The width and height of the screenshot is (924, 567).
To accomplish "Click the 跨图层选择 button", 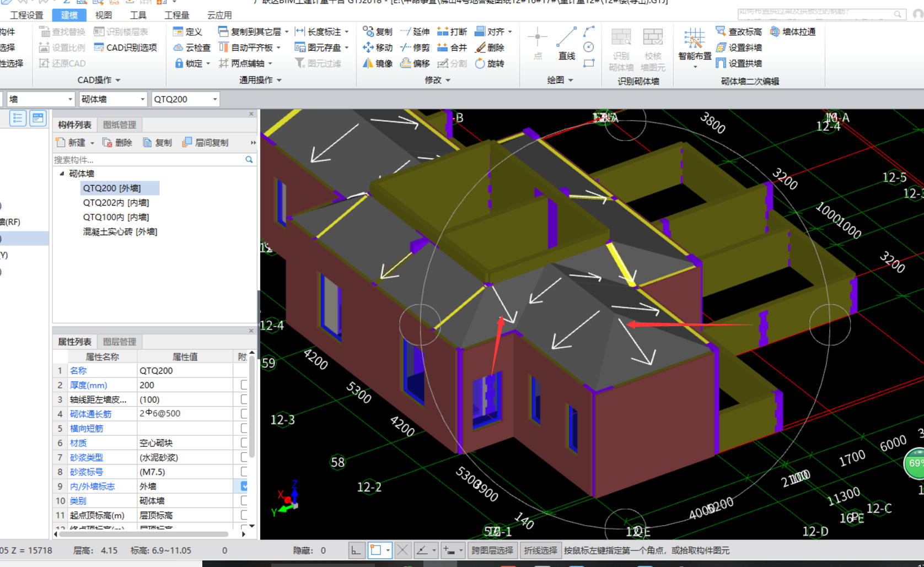I will click(x=492, y=550).
